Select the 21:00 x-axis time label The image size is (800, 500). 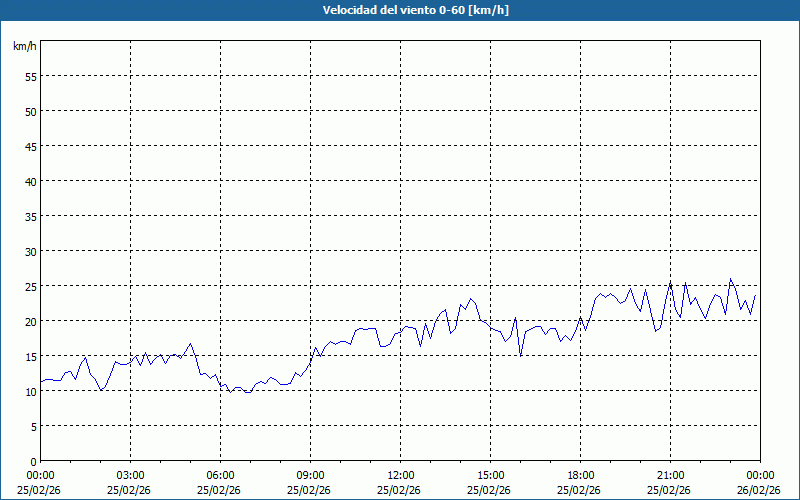tap(670, 475)
